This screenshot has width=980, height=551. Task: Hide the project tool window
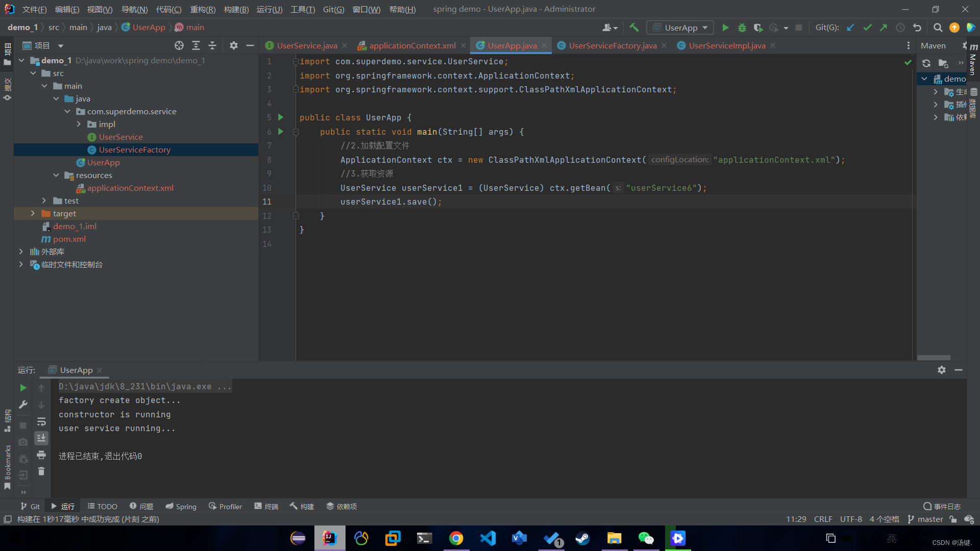[x=250, y=45]
